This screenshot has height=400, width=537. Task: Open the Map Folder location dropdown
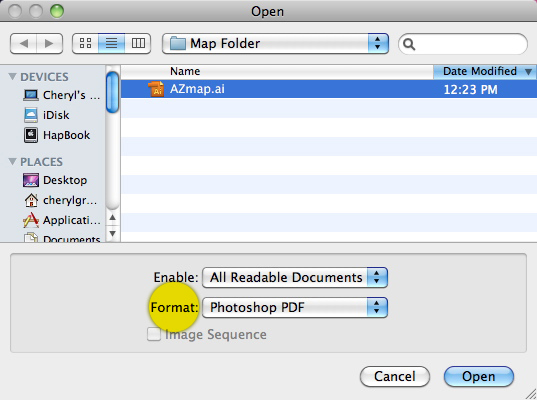pos(275,43)
